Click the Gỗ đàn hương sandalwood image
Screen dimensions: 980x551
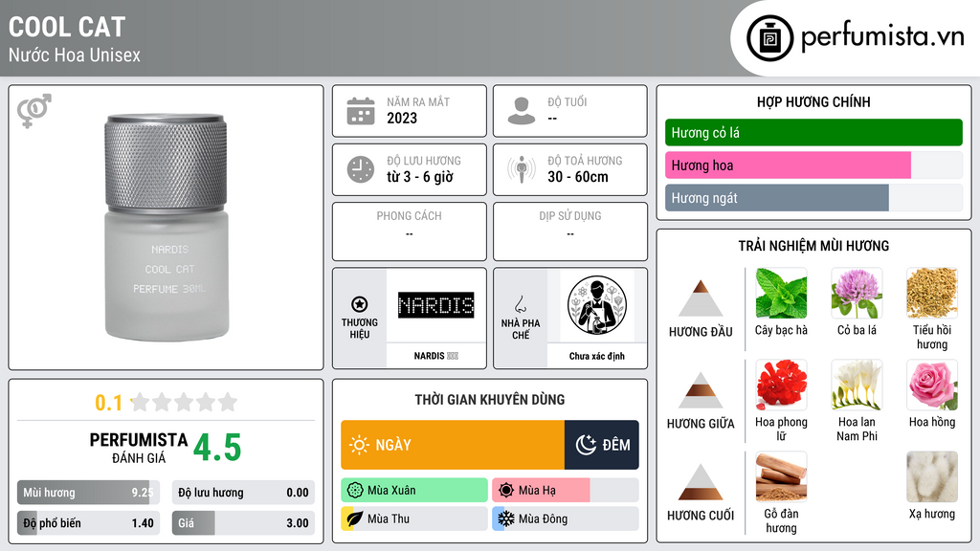point(781,477)
